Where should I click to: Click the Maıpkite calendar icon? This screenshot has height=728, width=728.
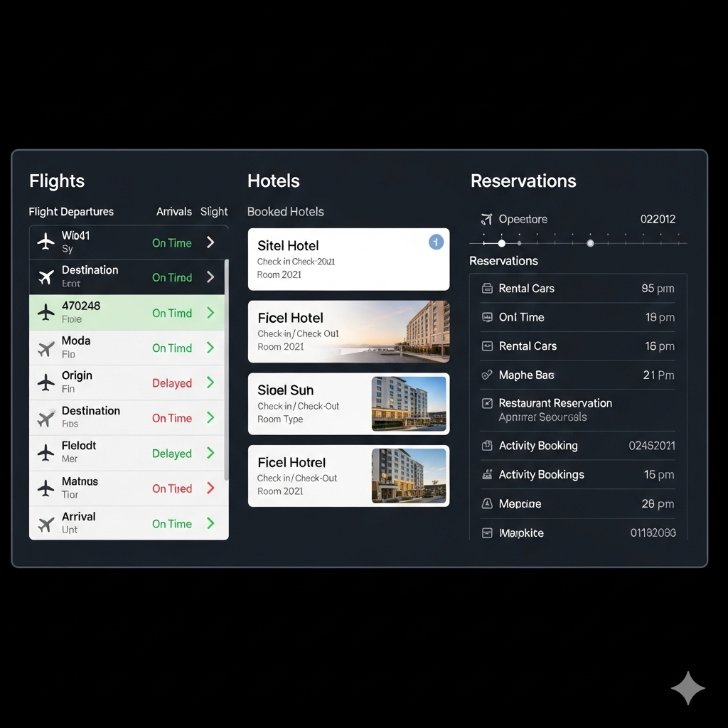[487, 532]
